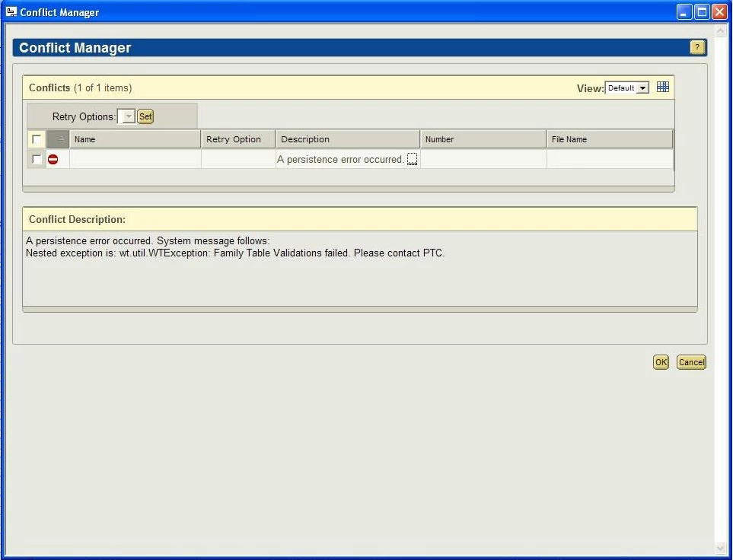Confirm with the OK button
The width and height of the screenshot is (733, 560).
661,362
